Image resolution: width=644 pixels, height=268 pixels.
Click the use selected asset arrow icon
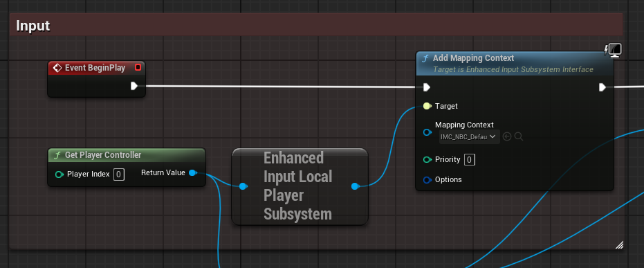point(507,136)
